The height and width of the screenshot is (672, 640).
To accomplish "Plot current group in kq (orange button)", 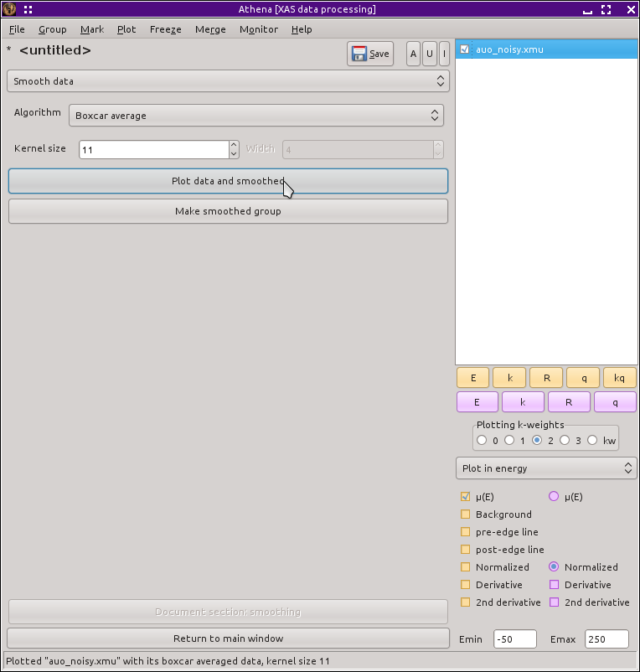I will [x=619, y=378].
